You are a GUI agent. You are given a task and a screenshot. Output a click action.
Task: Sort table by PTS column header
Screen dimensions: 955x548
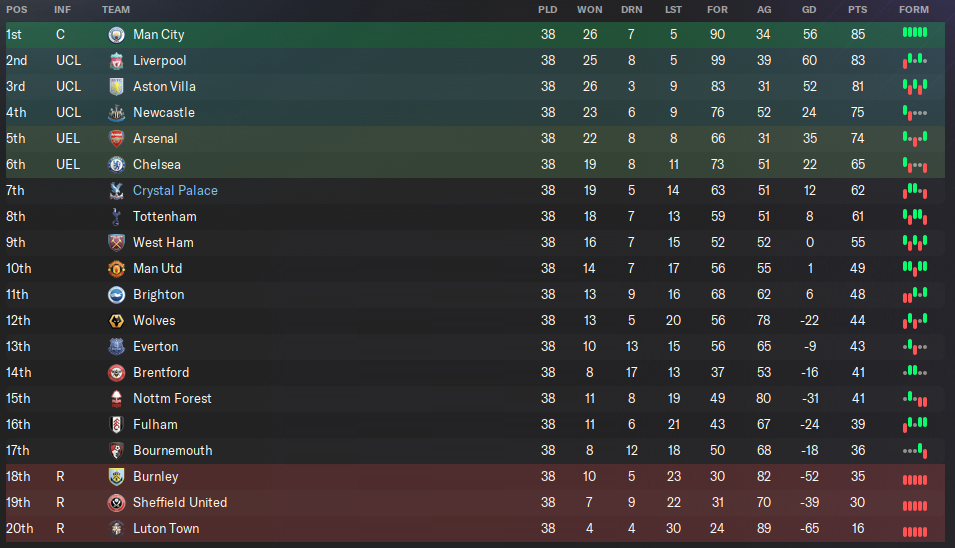click(x=858, y=10)
